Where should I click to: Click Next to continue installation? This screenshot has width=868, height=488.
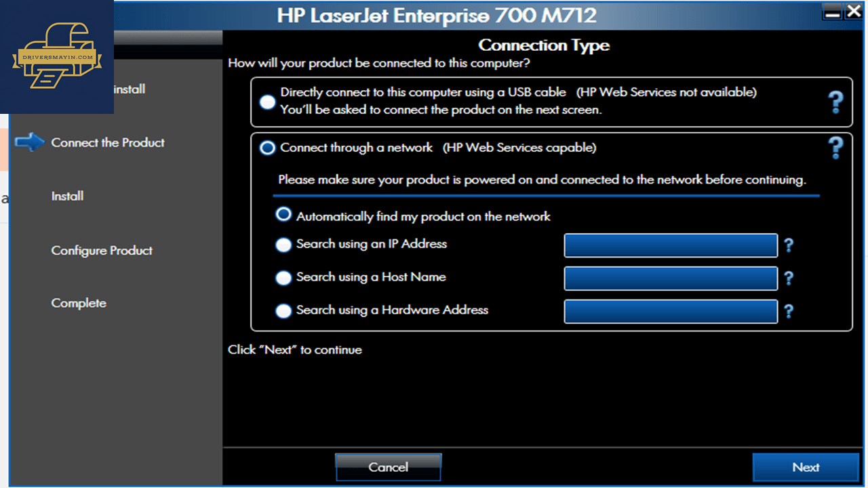coord(806,467)
